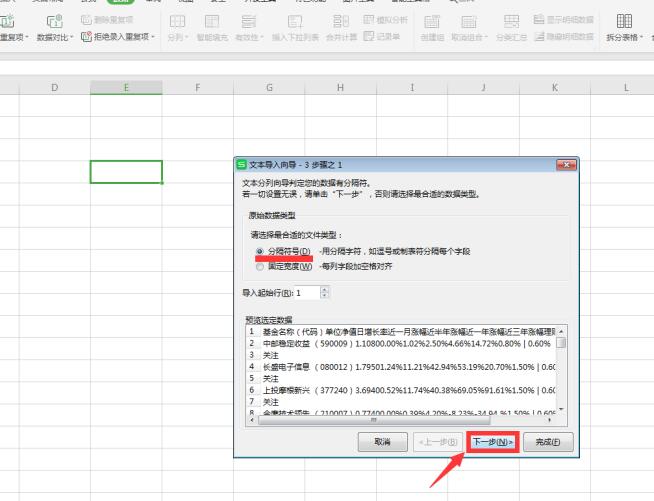This screenshot has height=501, width=654.
Task: Click the 插入下拉列表 icon
Action: click(x=295, y=21)
